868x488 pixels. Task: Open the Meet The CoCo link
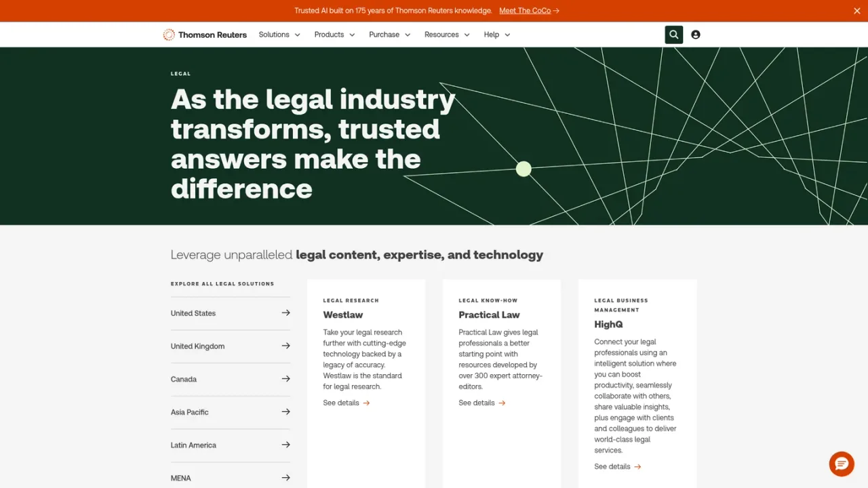tap(529, 11)
